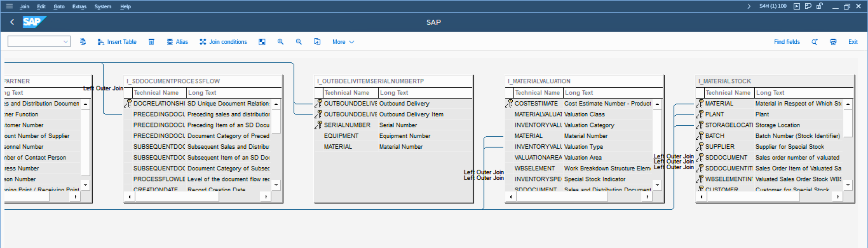
Task: Select SERIALNUMBER row in I_OUTBDELIVITEMSERIALNUMBERTP
Action: point(347,125)
